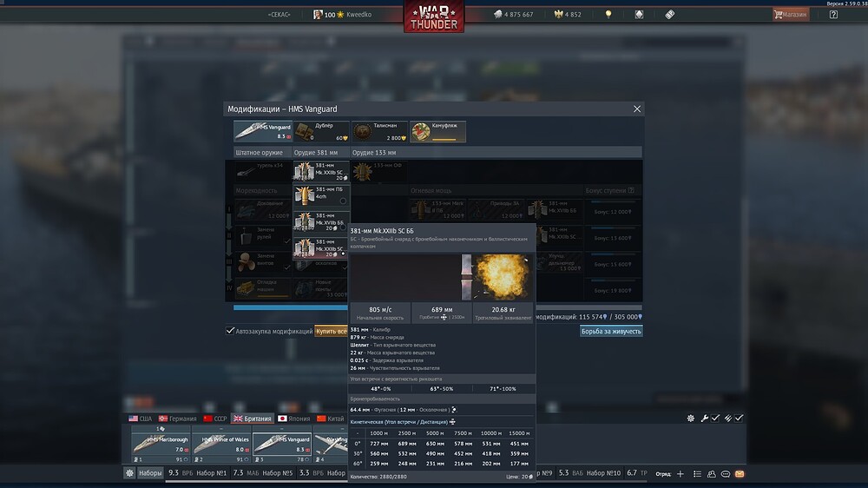Click the турель x54 turret slot
Viewport: 868px width, 488px height.
pyautogui.click(x=263, y=171)
